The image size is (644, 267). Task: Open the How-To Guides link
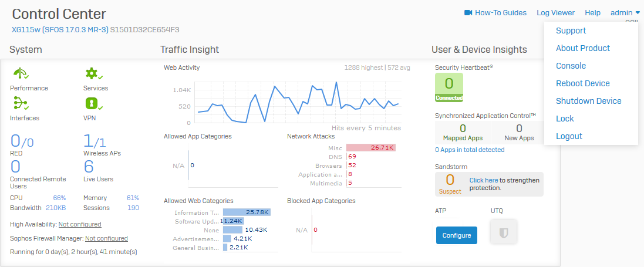[x=501, y=13]
